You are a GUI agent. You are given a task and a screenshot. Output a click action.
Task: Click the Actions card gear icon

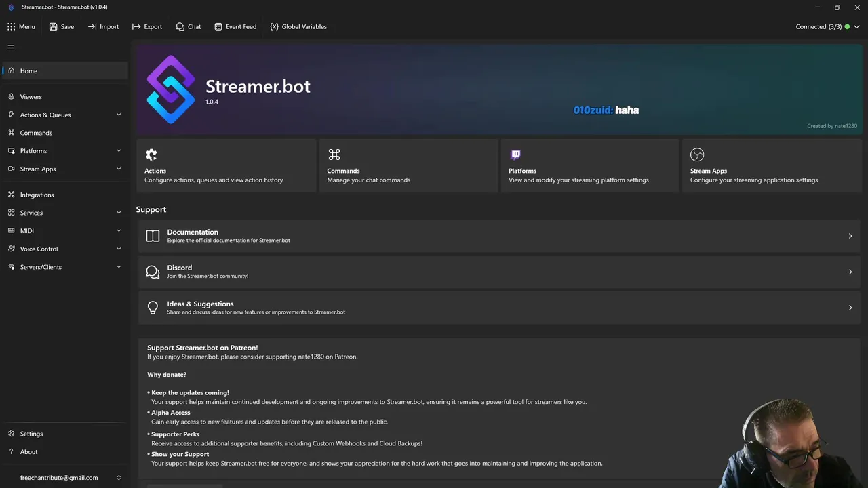151,155
